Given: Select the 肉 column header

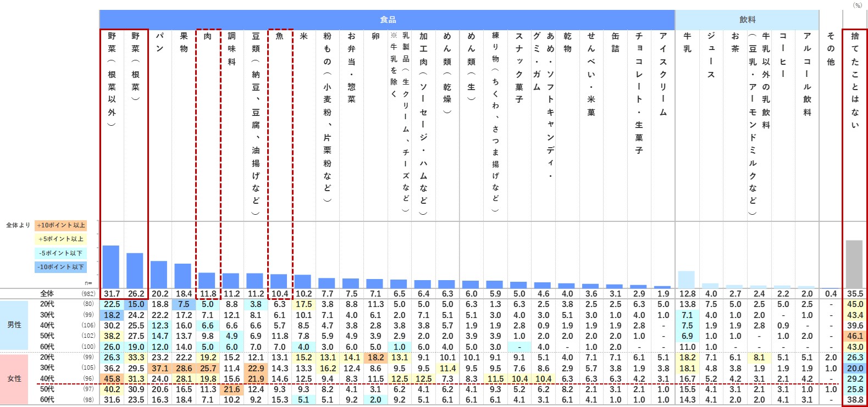Looking at the screenshot, I should [x=208, y=36].
